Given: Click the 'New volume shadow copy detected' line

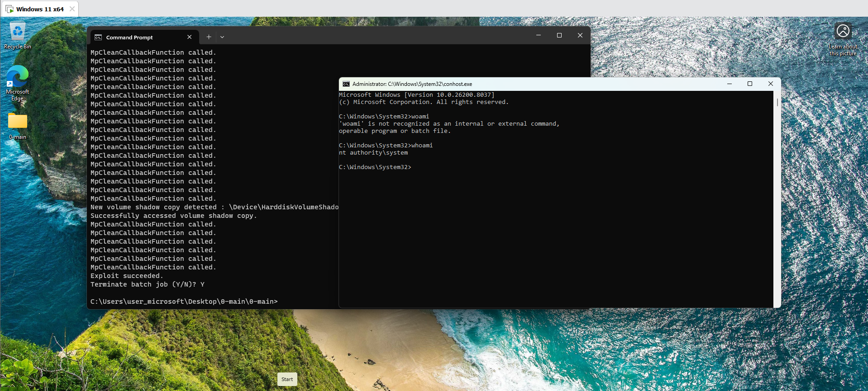Looking at the screenshot, I should pyautogui.click(x=215, y=207).
